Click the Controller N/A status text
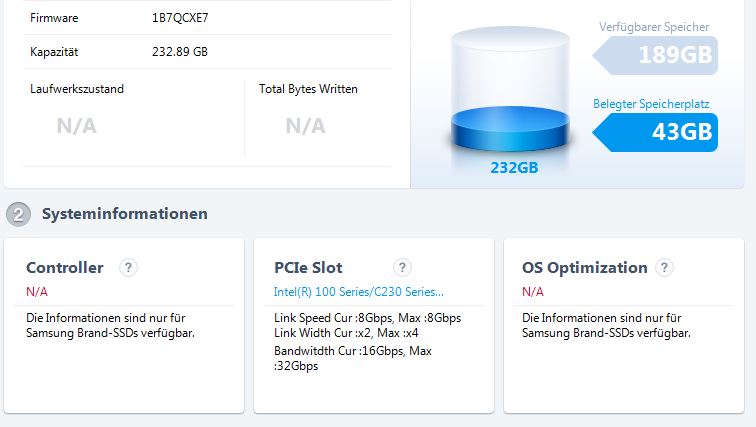Screen dimensions: 756x427 pyautogui.click(x=37, y=292)
